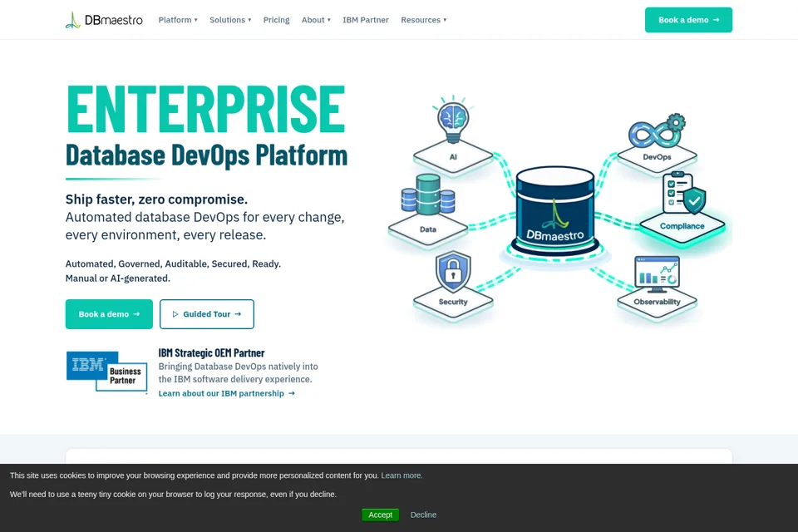
Task: Click the ENTERPRISE headline text
Action: (206, 109)
